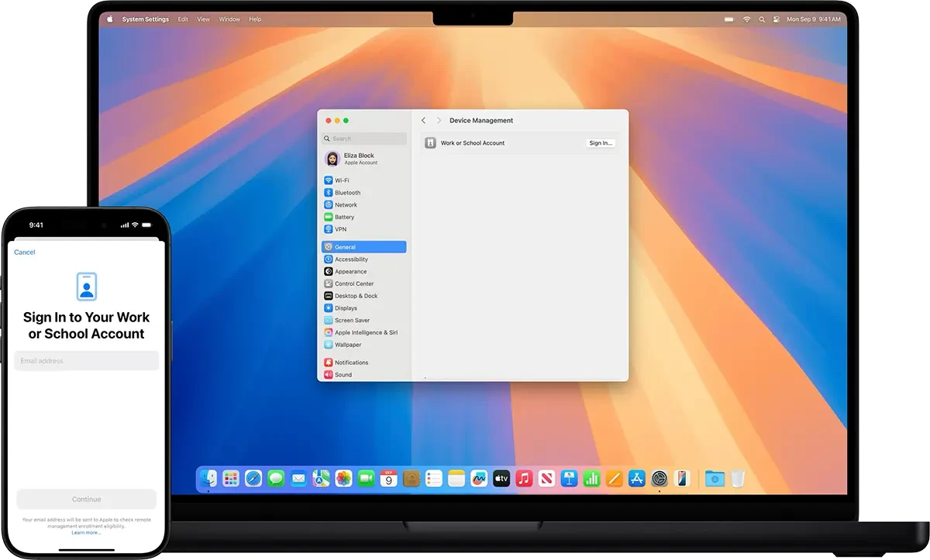This screenshot has width=930, height=560.
Task: Open the News app in the Dock
Action: [546, 479]
